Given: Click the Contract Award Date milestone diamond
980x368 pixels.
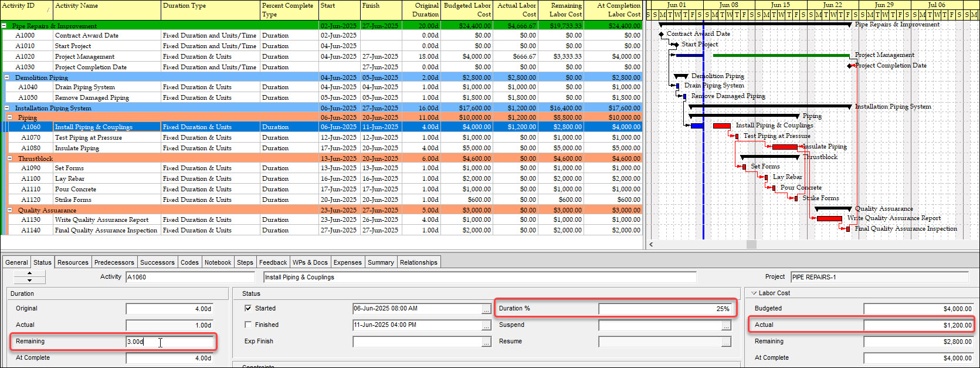Looking at the screenshot, I should [x=662, y=35].
